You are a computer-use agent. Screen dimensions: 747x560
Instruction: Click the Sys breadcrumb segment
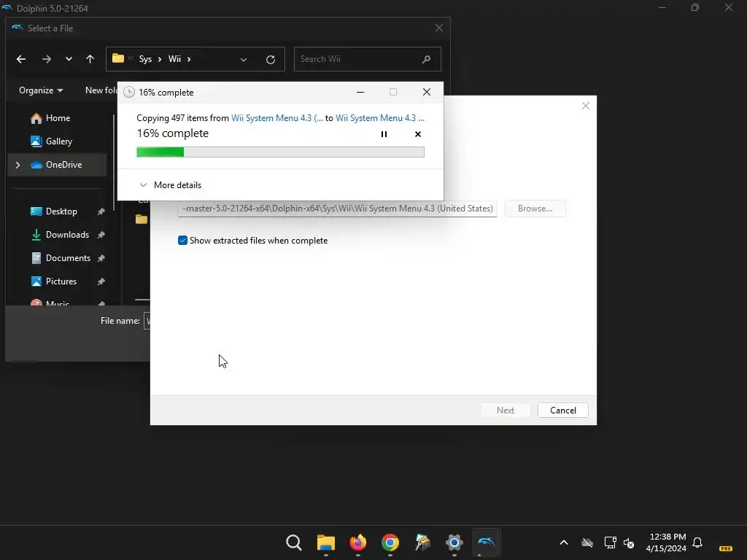tap(145, 59)
